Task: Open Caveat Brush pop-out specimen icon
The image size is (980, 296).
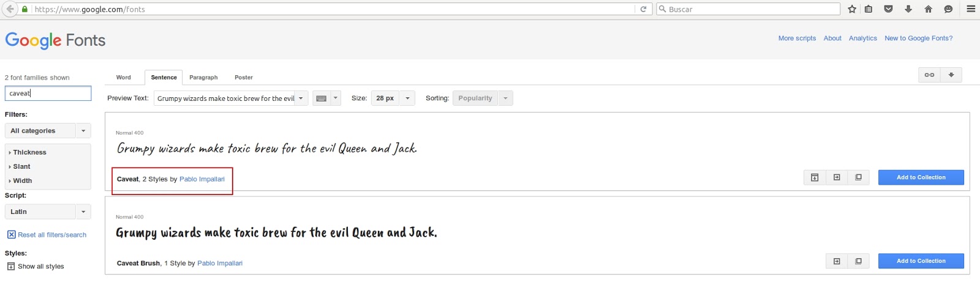Action: click(x=859, y=261)
